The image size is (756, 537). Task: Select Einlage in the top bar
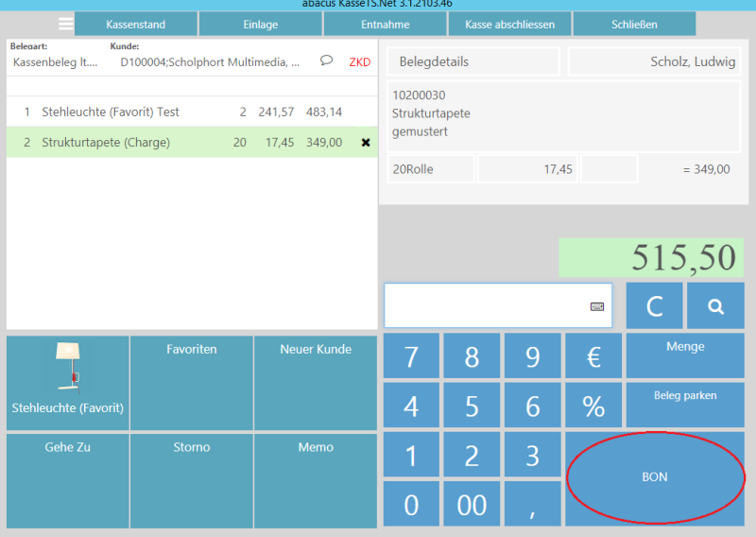[x=260, y=24]
